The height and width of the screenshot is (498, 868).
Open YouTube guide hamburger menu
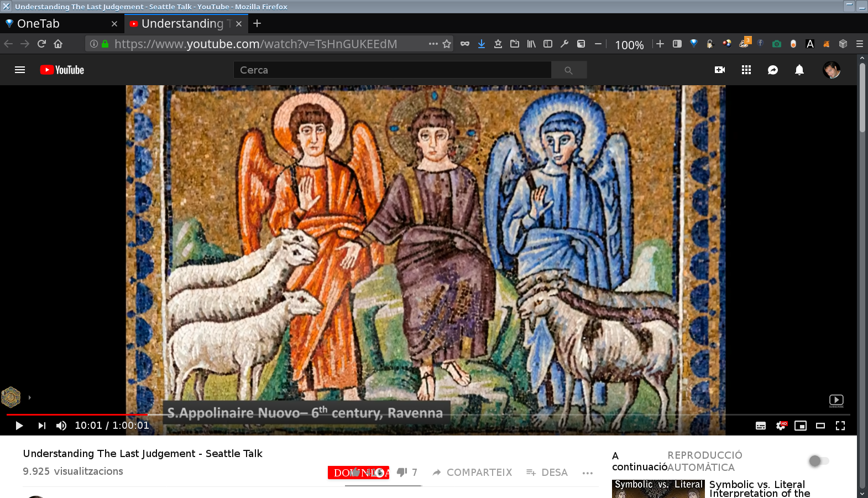[x=20, y=70]
